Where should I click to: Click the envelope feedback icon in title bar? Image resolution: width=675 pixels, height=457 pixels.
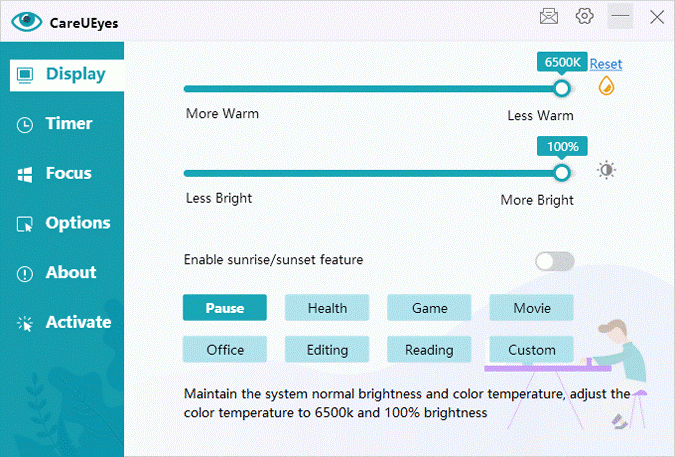pyautogui.click(x=548, y=16)
